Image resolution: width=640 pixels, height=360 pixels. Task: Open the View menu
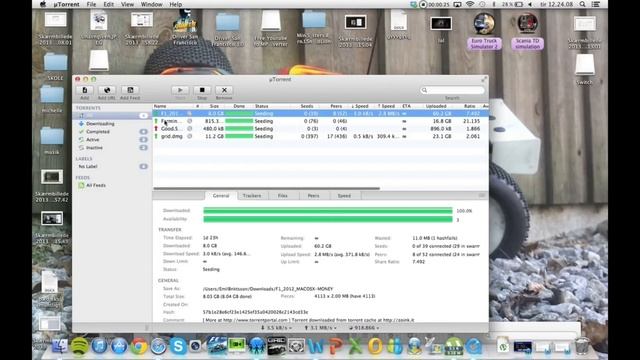pyautogui.click(x=127, y=4)
